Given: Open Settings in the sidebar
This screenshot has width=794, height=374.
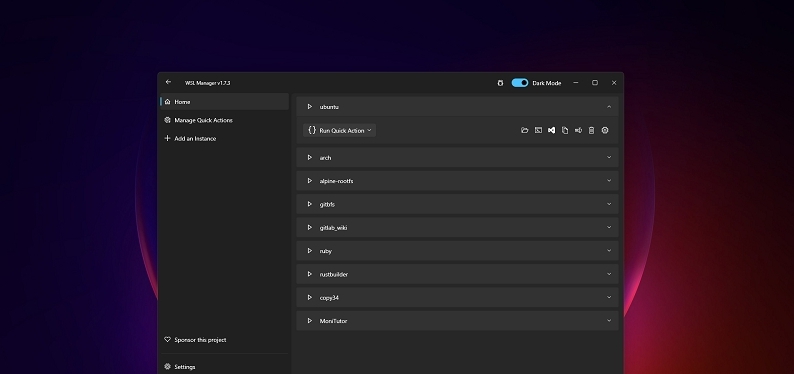Looking at the screenshot, I should (x=224, y=367).
